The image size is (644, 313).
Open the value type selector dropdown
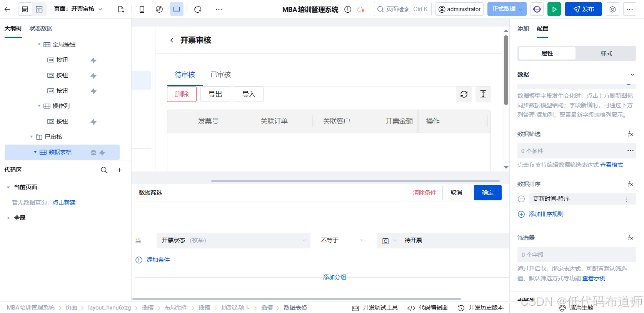coord(389,241)
